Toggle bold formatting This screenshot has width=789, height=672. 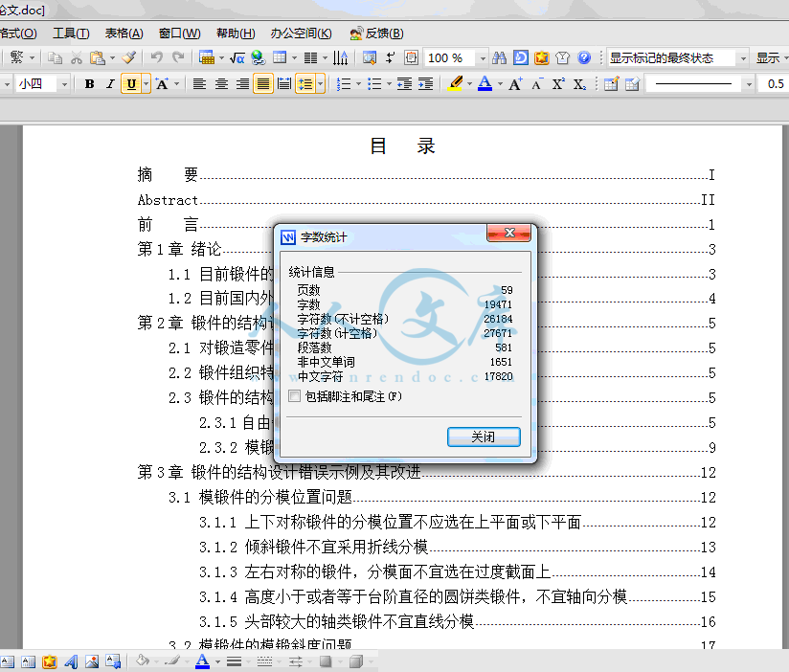[x=90, y=84]
